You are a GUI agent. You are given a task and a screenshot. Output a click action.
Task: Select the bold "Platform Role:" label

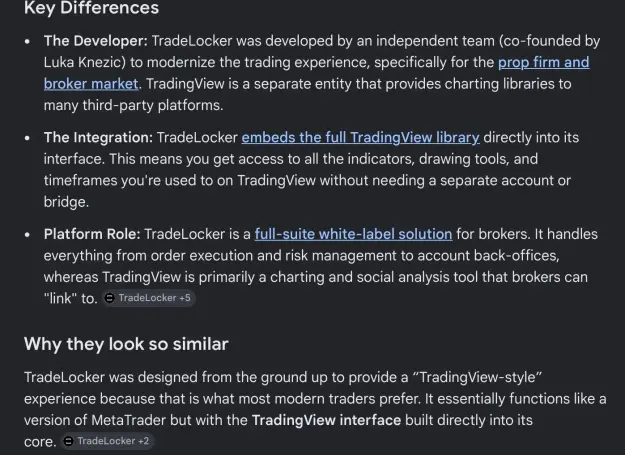tap(92, 234)
